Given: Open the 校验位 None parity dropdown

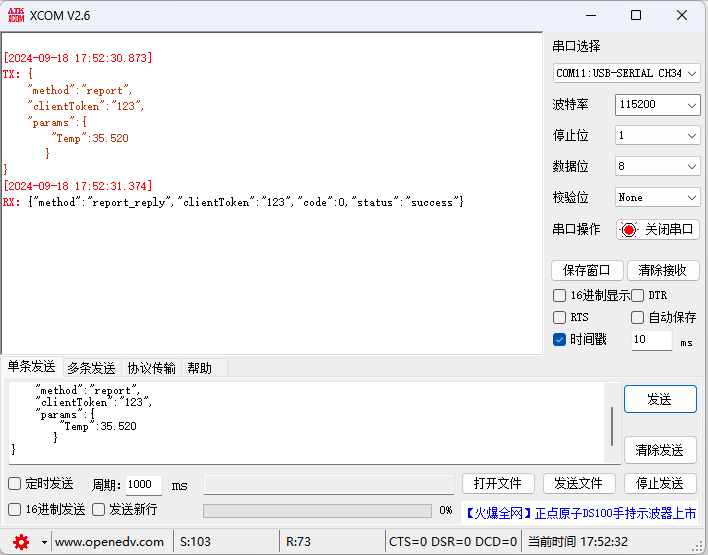Looking at the screenshot, I should [x=657, y=197].
